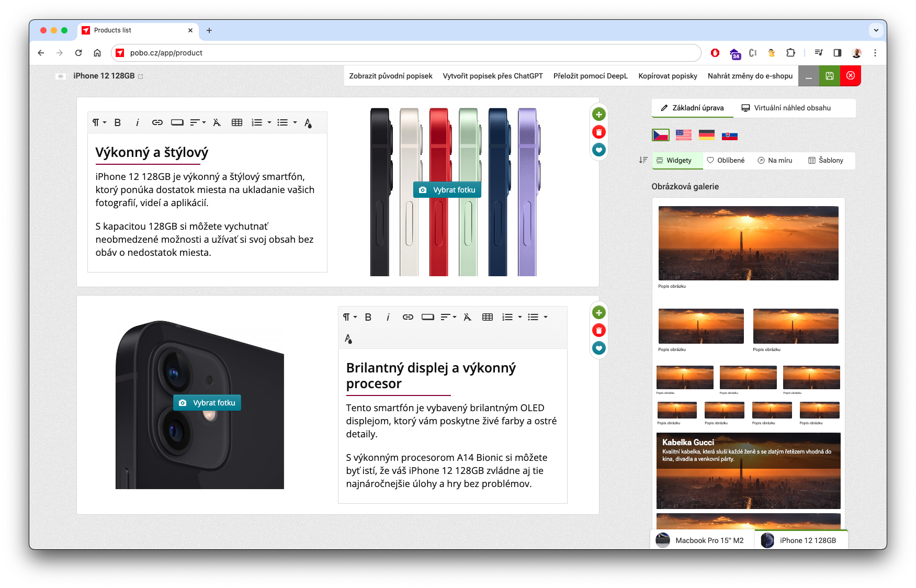The height and width of the screenshot is (588, 916).
Task: Insert a link in the second text editor
Action: 408,317
